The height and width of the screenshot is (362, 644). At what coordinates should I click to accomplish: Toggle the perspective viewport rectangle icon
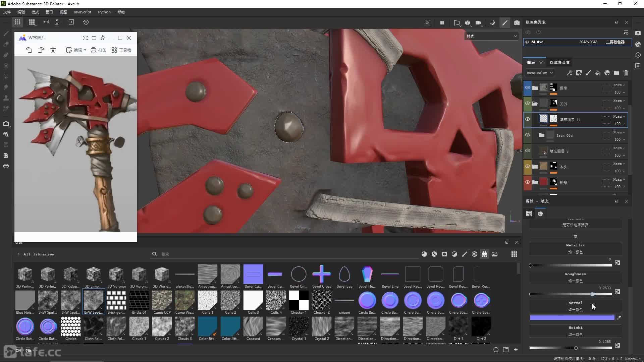coord(457,23)
